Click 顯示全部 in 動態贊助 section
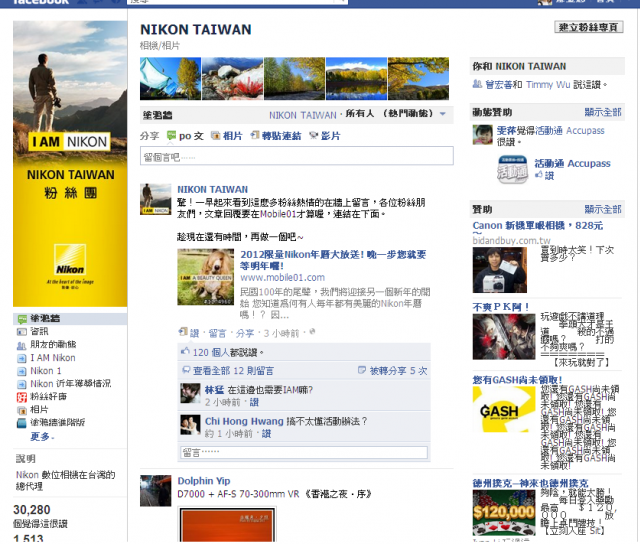640x544 pixels. tap(603, 112)
